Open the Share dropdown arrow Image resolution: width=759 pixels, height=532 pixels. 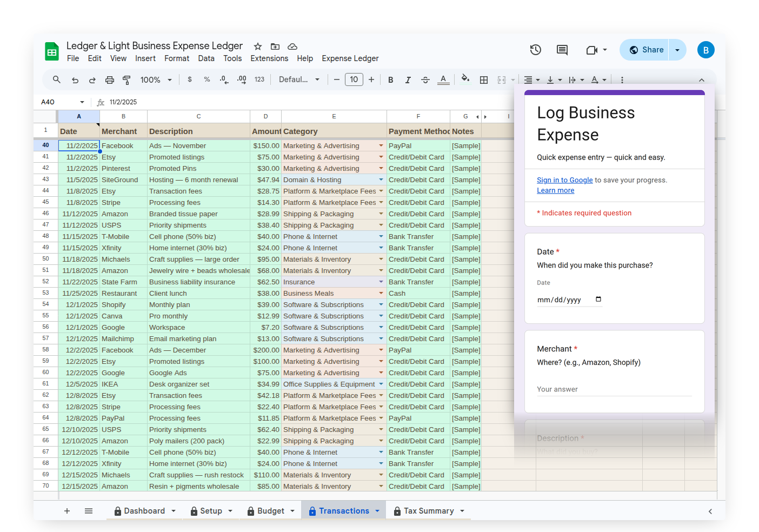click(x=677, y=50)
